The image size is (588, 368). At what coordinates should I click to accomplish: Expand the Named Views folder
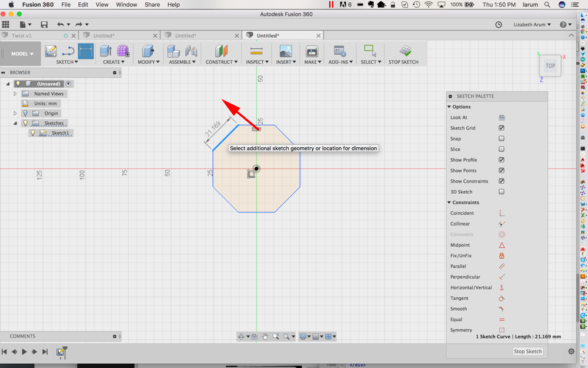(15, 94)
